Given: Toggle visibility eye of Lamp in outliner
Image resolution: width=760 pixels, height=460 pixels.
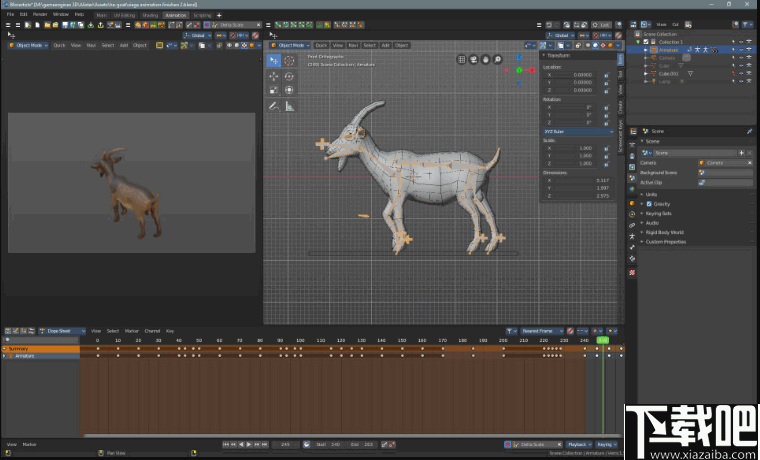Looking at the screenshot, I should [741, 81].
